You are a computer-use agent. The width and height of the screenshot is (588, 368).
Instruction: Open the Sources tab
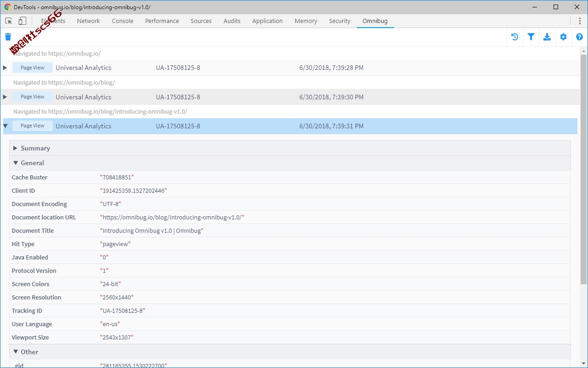pyautogui.click(x=201, y=21)
